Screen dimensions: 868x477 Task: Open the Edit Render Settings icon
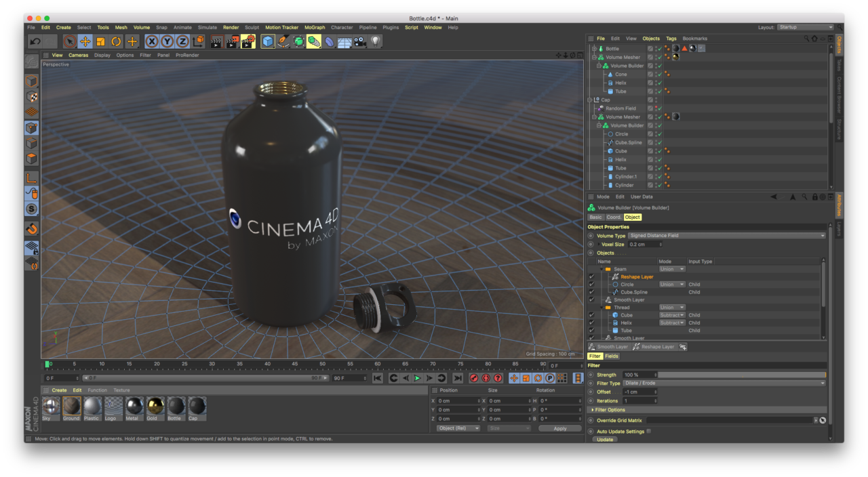(248, 42)
